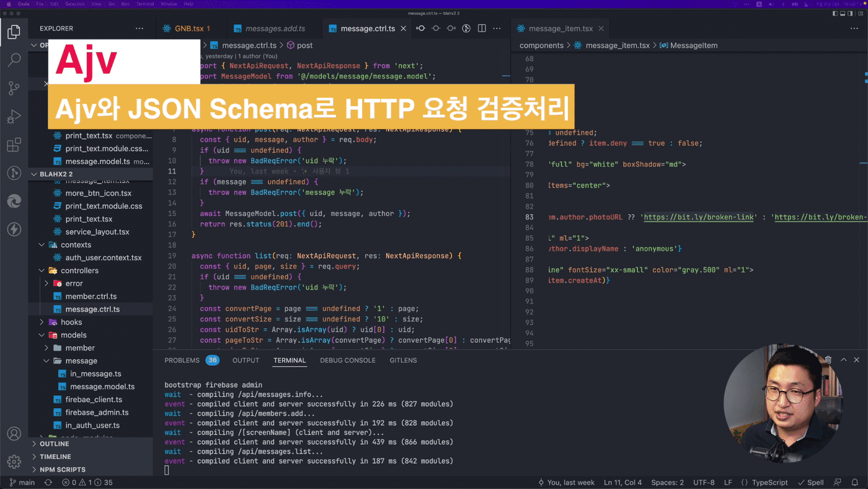Open the Explorer view in the activity bar
868x489 pixels.
click(x=14, y=32)
